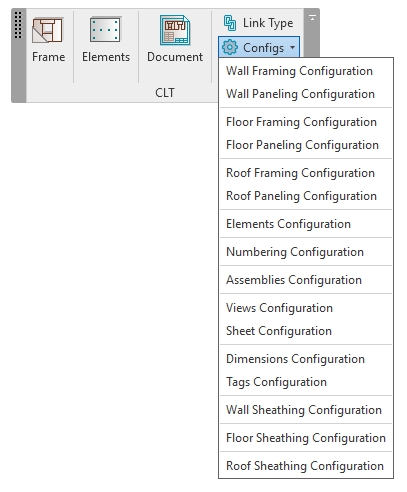Screen dimensions: 407x492
Task: Click the CLT panel title label
Action: [x=165, y=93]
